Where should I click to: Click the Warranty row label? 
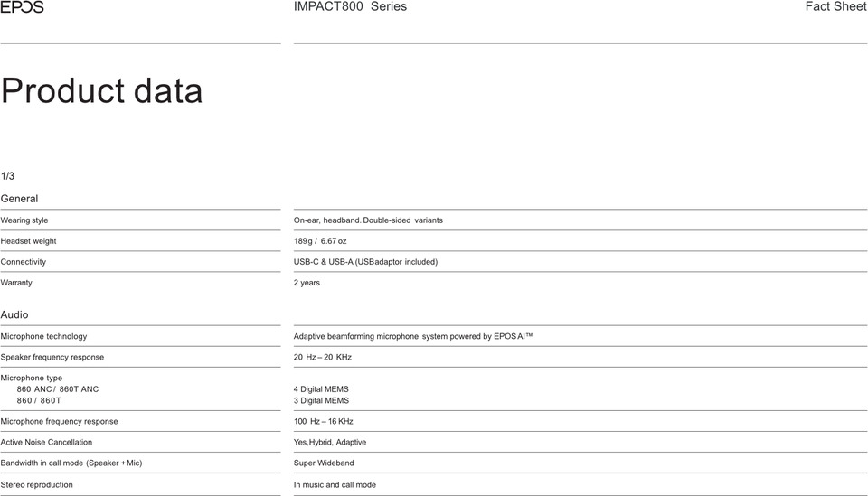click(16, 283)
